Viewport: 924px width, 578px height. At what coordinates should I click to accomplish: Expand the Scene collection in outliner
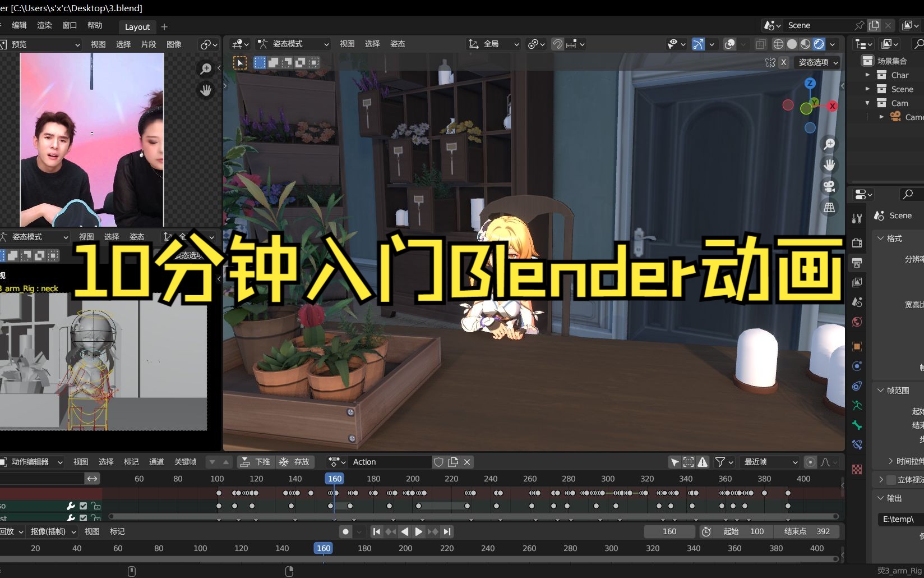pos(867,89)
